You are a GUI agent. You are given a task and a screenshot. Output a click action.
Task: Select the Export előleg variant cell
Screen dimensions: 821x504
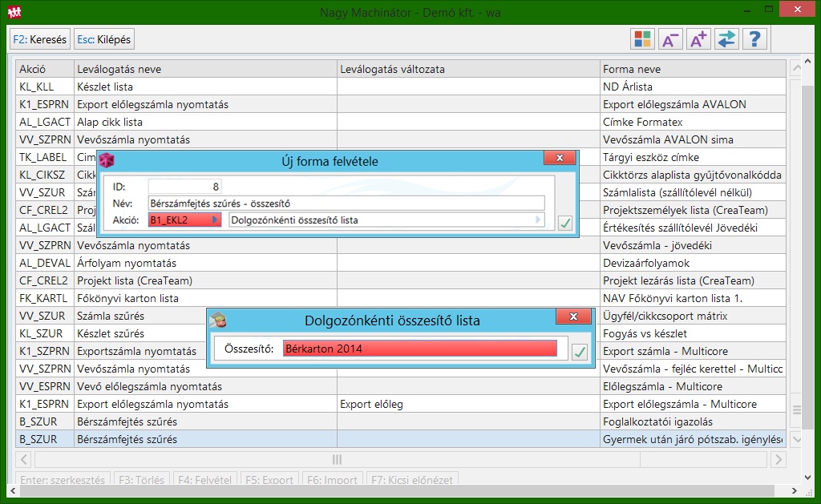pos(468,404)
